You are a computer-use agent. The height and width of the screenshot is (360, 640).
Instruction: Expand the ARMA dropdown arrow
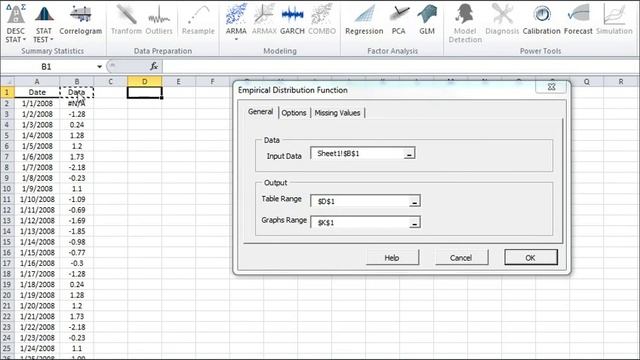236,39
